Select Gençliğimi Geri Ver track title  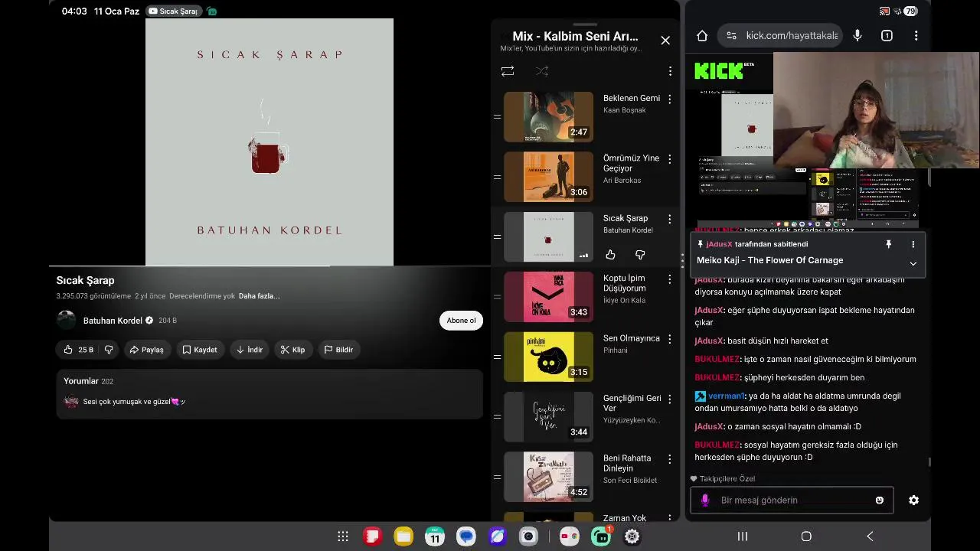[632, 403]
